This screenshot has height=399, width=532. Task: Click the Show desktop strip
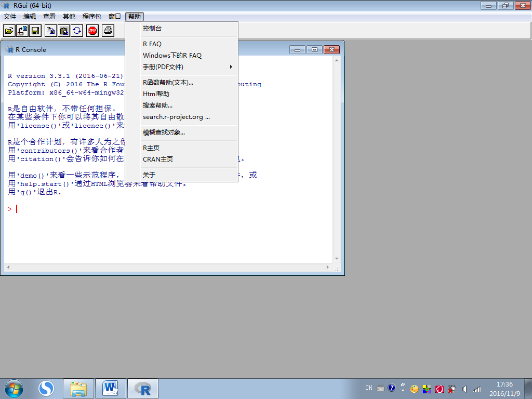(x=528, y=389)
